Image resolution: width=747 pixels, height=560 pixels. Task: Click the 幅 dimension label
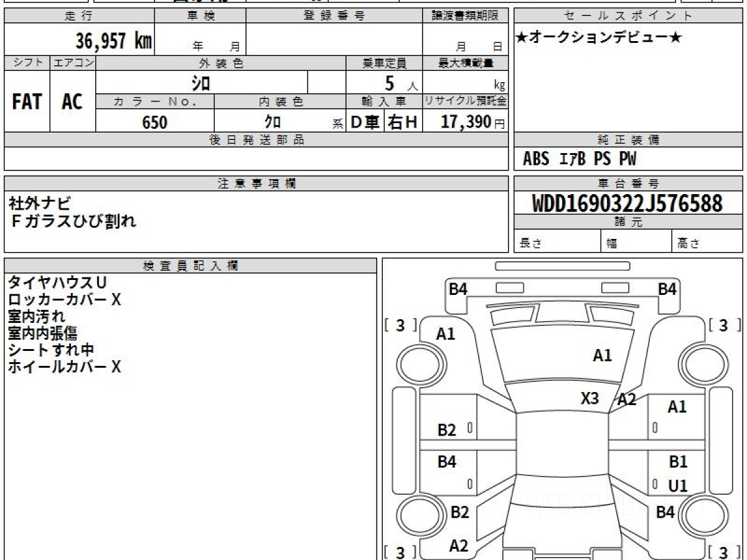tap(613, 244)
